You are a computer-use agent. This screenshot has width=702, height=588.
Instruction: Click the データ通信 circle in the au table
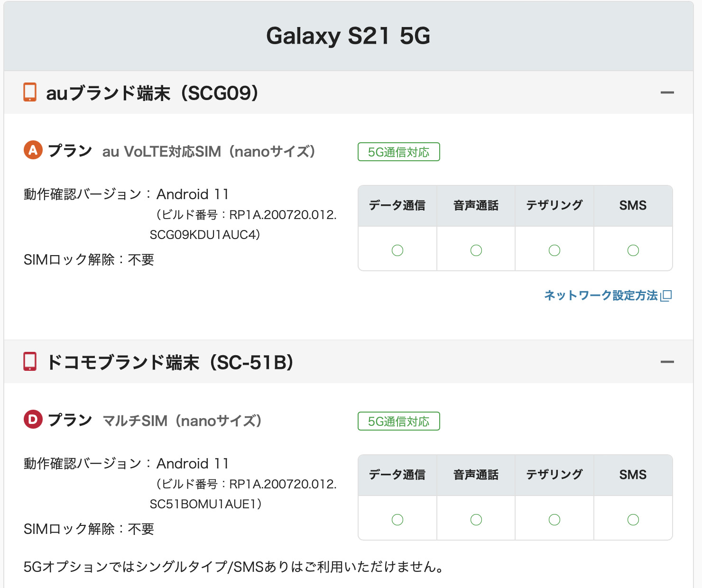click(x=397, y=250)
